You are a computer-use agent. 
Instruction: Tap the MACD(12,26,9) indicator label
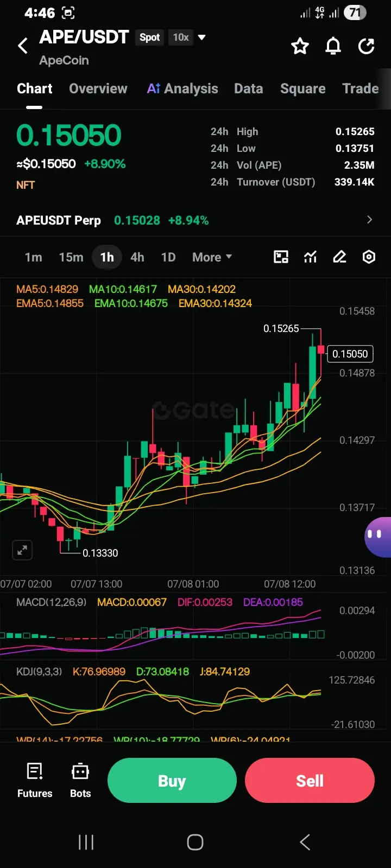tap(51, 602)
